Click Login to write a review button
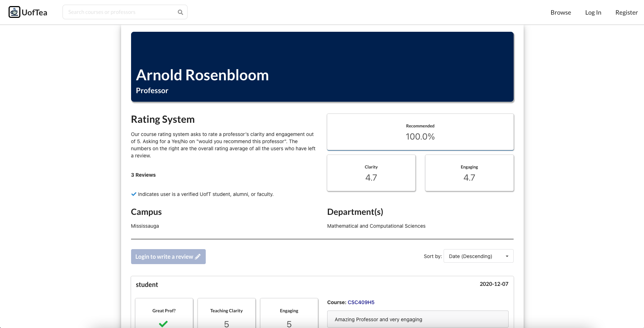Screen dimensions: 644x328 pyautogui.click(x=168, y=257)
